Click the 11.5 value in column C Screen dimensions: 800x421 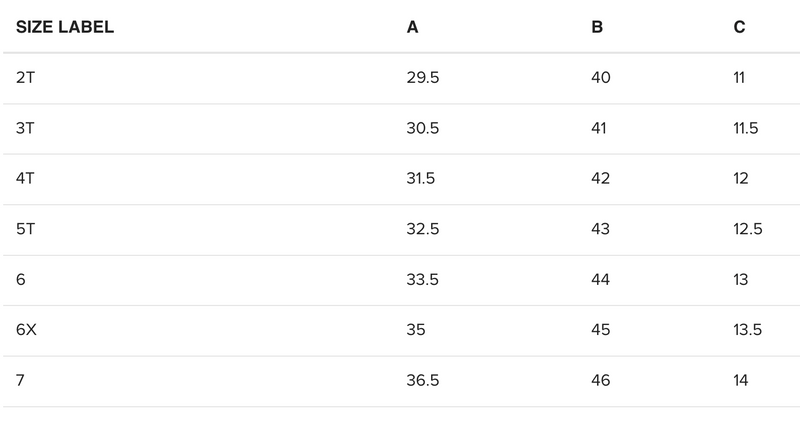[746, 128]
